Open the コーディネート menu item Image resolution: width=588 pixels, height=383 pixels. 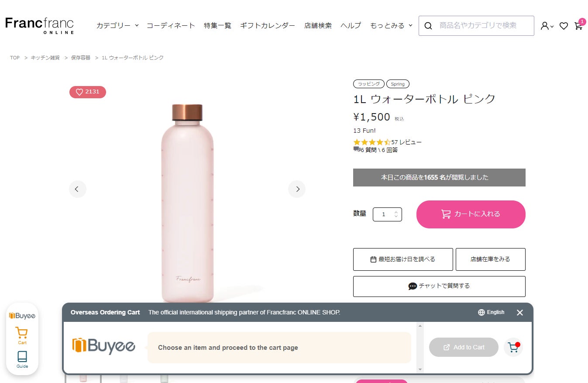coord(171,26)
